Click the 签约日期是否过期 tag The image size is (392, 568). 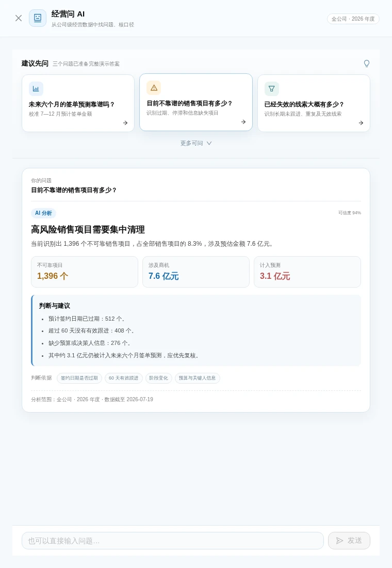tap(79, 378)
